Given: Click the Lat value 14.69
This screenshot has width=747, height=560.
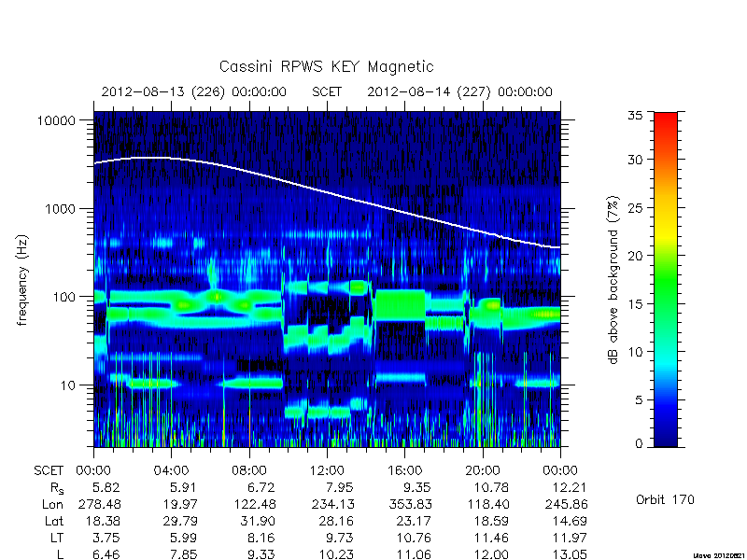Looking at the screenshot, I should 569,521.
